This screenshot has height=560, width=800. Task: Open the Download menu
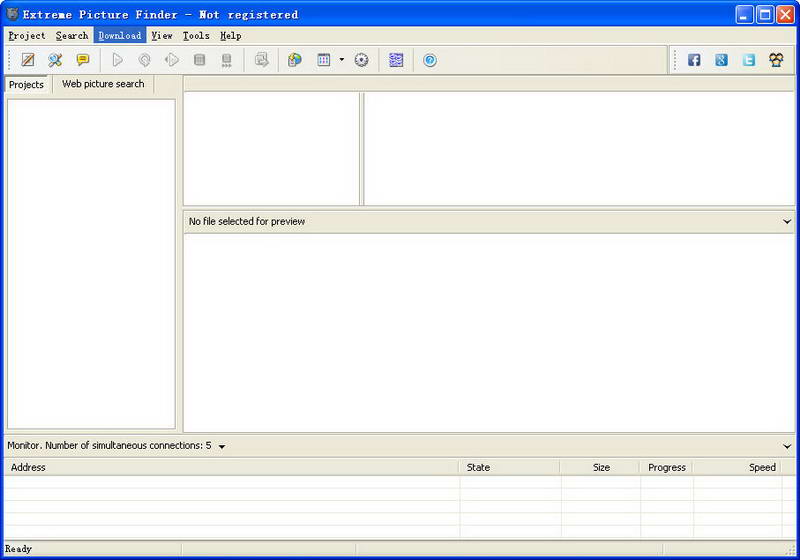(120, 36)
